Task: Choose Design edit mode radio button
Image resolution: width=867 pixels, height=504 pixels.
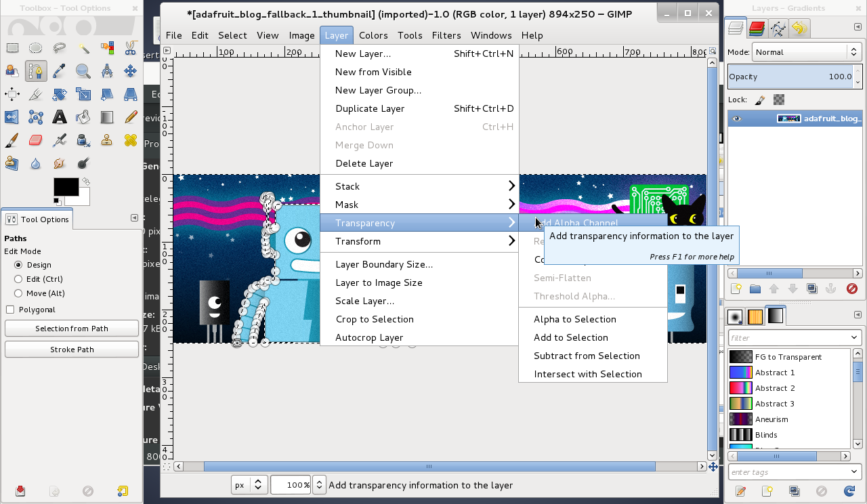Action: (x=18, y=265)
